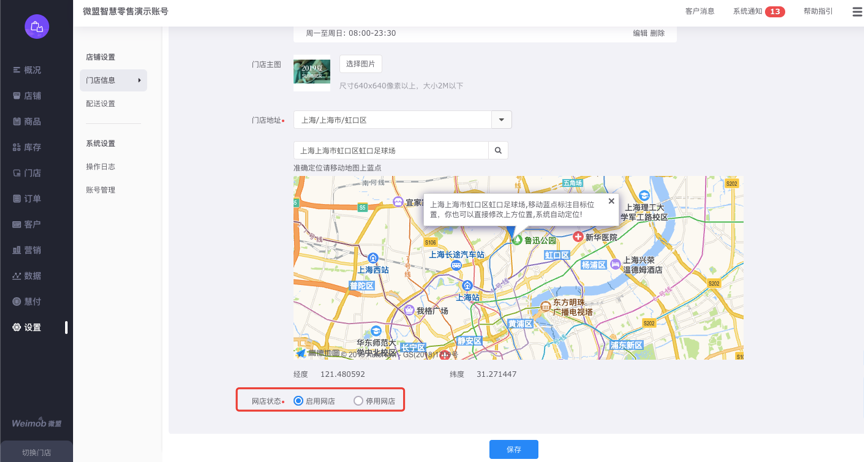Click the 长宁区 district label on map
Image resolution: width=864 pixels, height=462 pixels.
(413, 347)
